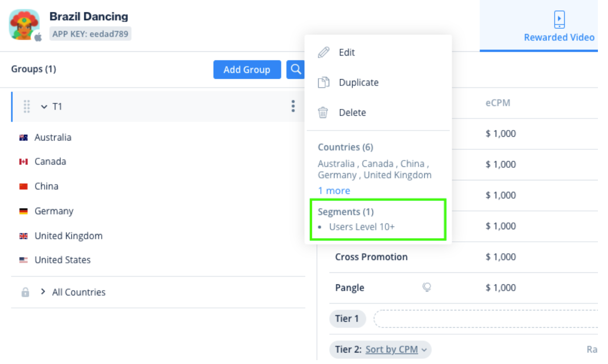
Task: Choose Edit from the context menu
Action: [x=346, y=53]
